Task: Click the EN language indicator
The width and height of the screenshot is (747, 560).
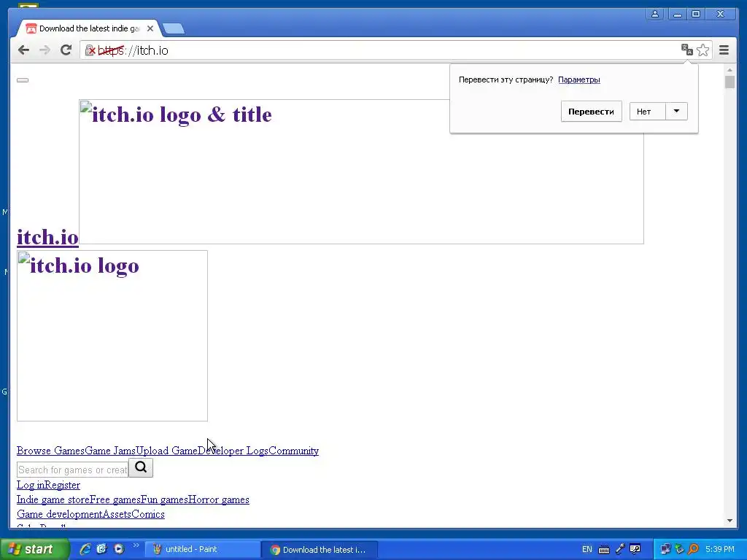Action: (x=587, y=550)
